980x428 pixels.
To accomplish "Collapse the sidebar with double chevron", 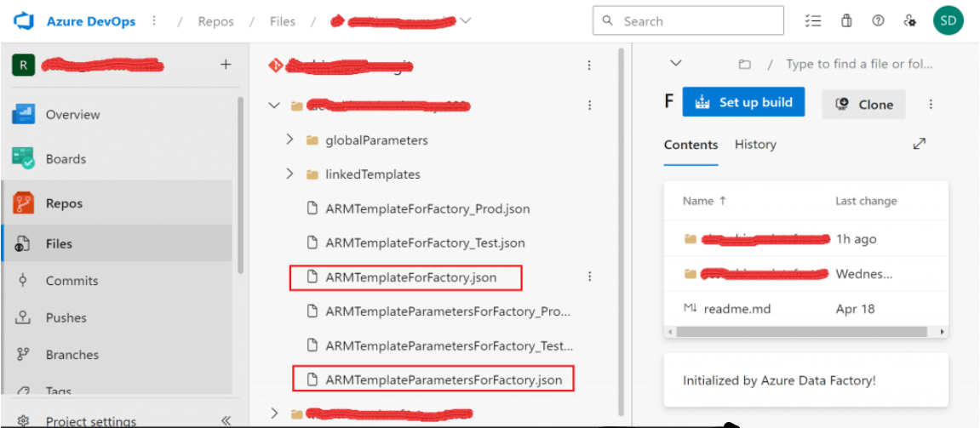I will [x=226, y=420].
